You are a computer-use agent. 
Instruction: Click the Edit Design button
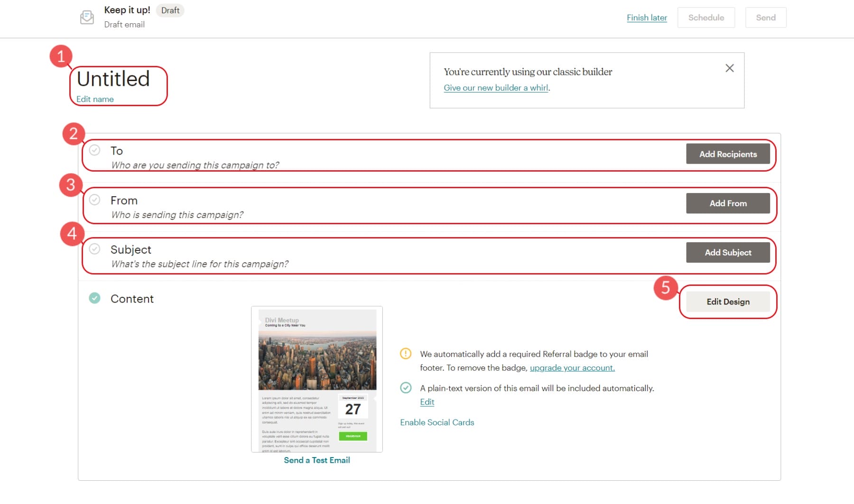tap(728, 302)
